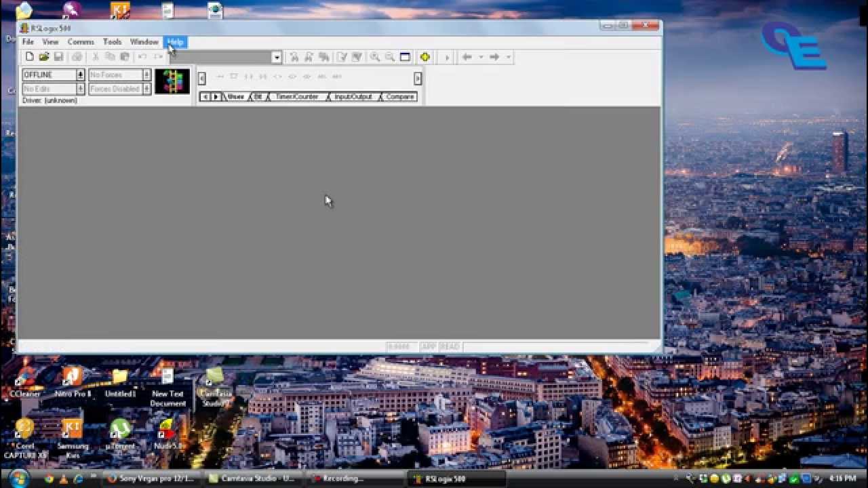Expand the No Edits dropdown arrow
Viewport: 868px width, 488px height.
81,89
